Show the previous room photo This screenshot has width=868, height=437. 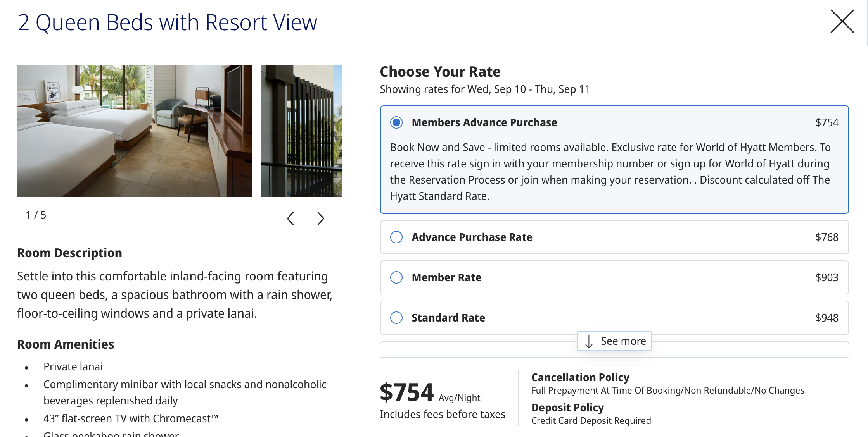pos(290,218)
